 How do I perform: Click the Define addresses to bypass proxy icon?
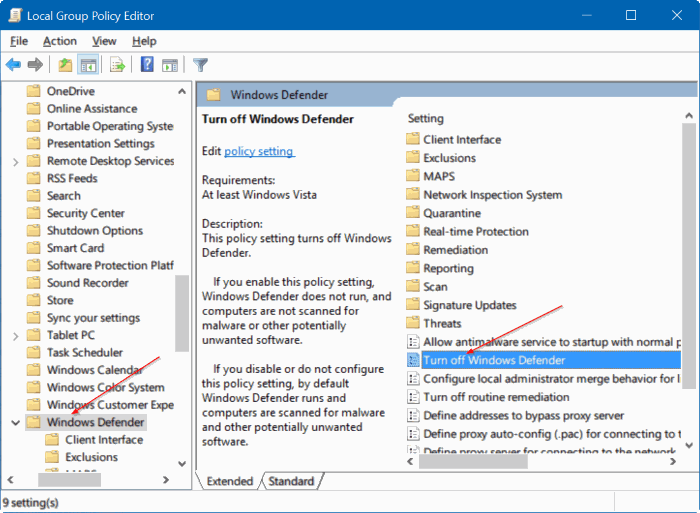pos(413,415)
